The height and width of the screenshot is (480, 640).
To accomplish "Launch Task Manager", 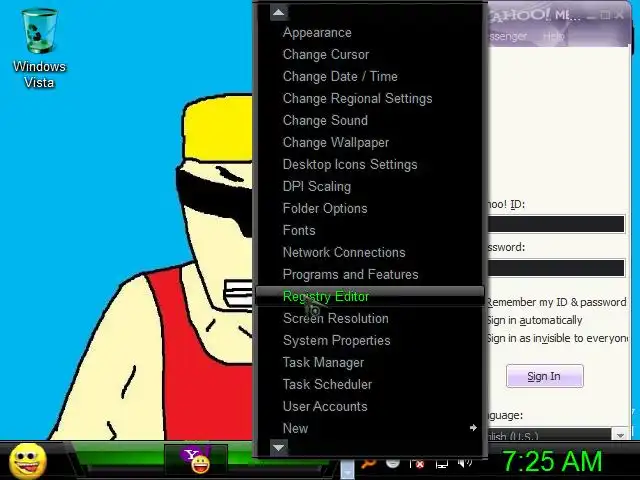I will coord(323,362).
